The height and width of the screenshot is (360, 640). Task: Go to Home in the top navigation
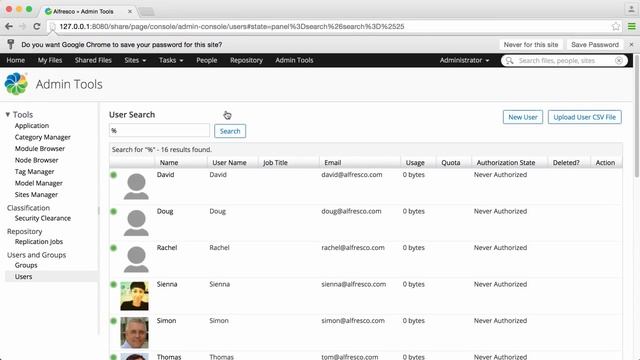point(16,60)
